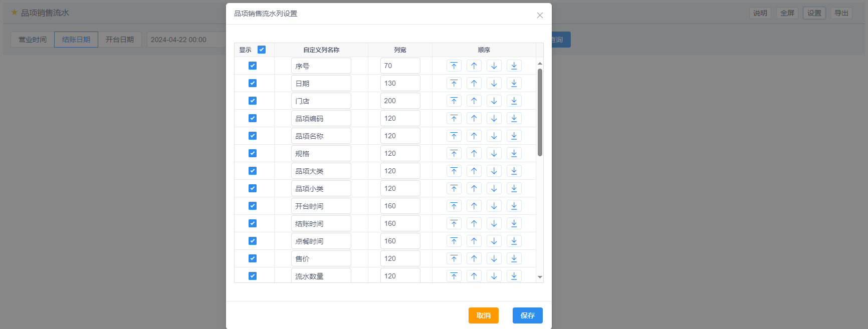This screenshot has width=868, height=329.
Task: Move the 品项名称 row to top
Action: point(454,136)
